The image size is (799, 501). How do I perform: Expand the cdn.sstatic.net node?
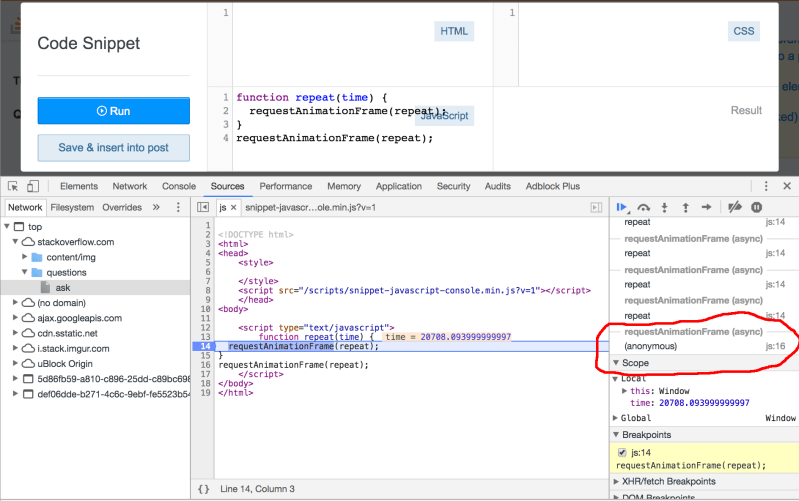click(x=15, y=333)
